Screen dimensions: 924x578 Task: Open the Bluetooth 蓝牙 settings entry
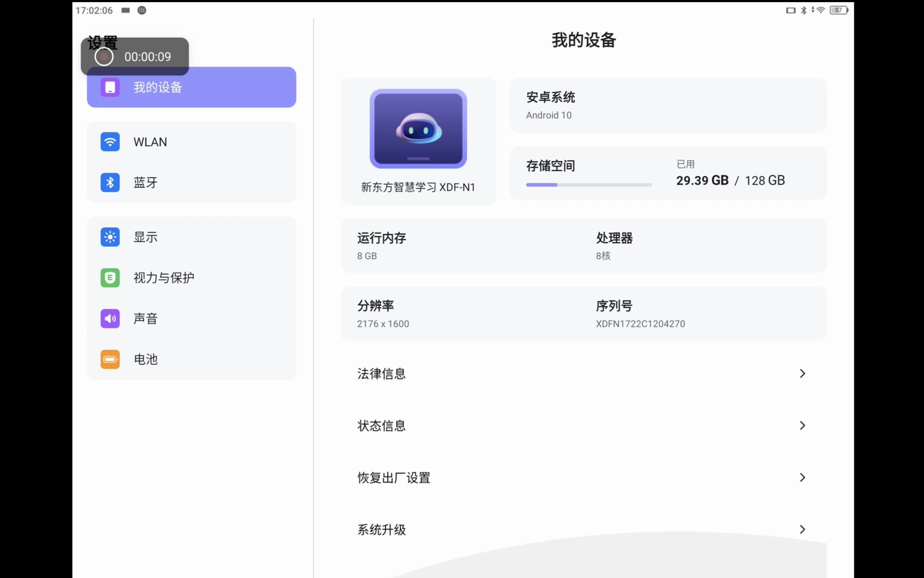(x=191, y=182)
